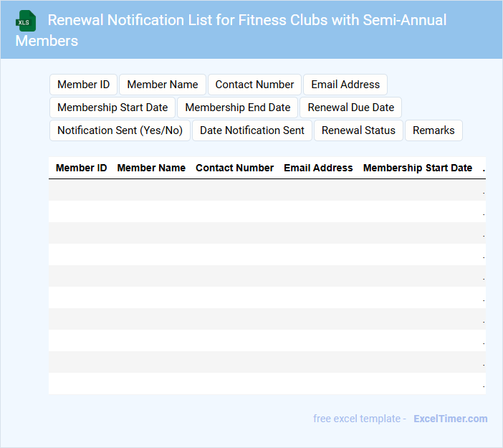Choose the Email Address tag
The image size is (503, 448).
coord(345,85)
